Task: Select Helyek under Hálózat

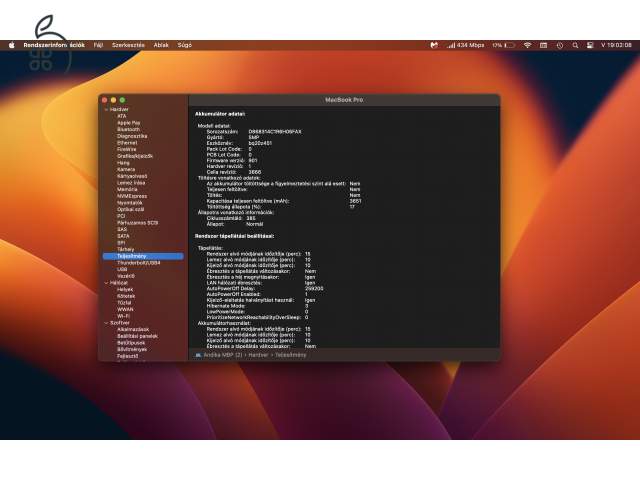Action: [125, 289]
